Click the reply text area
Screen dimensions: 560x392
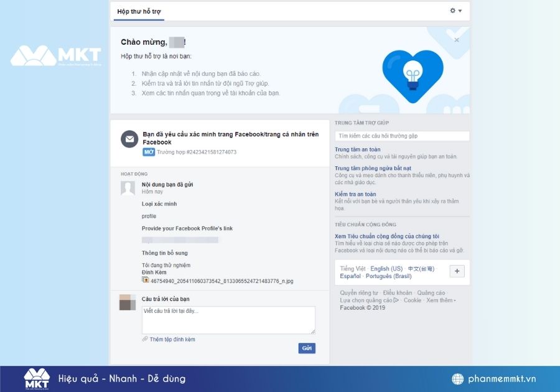228,320
